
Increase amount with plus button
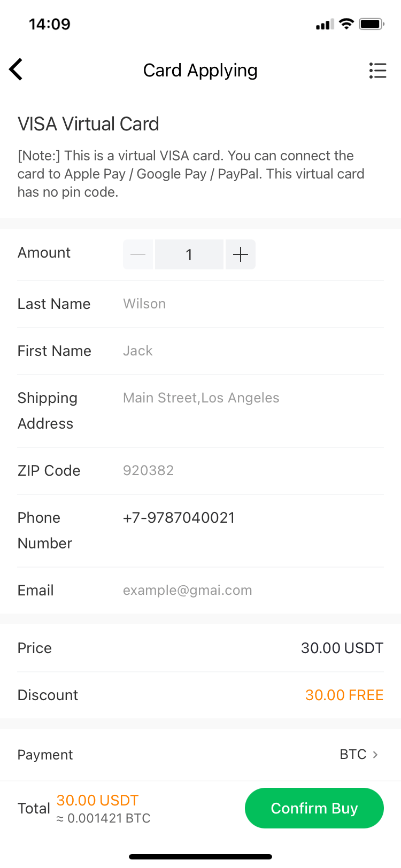[241, 254]
